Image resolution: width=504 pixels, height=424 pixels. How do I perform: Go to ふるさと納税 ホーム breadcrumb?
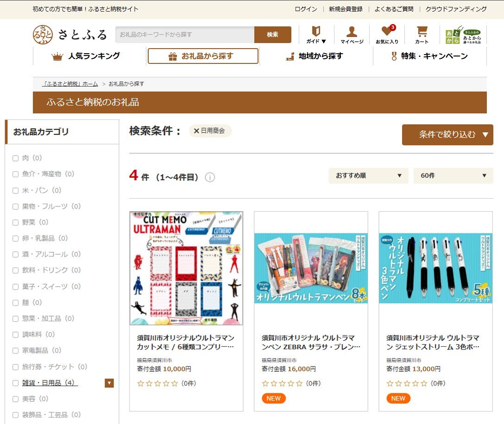click(71, 84)
